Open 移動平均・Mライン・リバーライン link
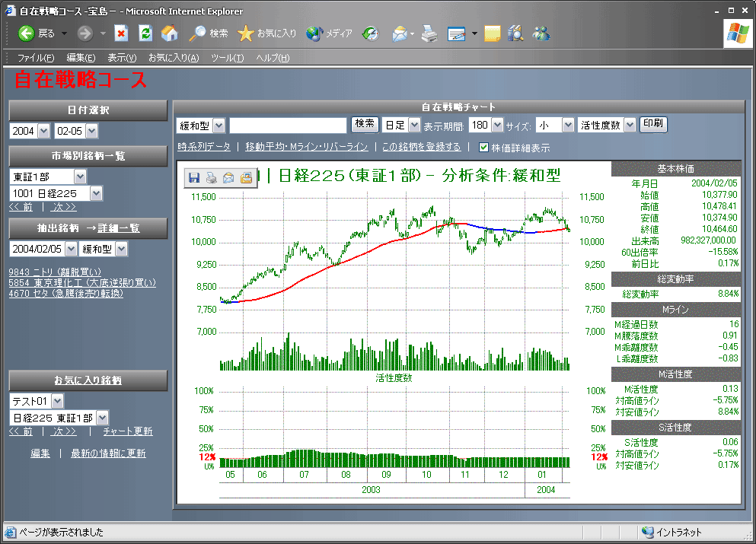Screen dimensions: 756x544 click(307, 147)
